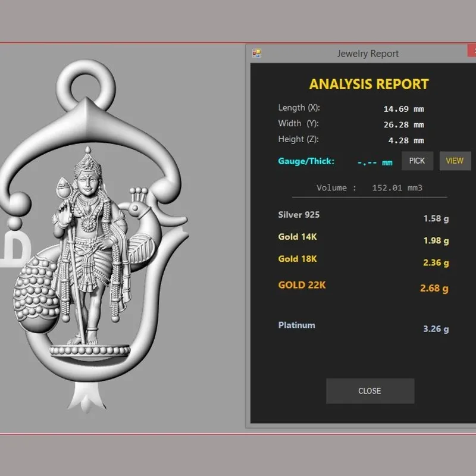Click the ANALYSIS REPORT heading

(369, 84)
